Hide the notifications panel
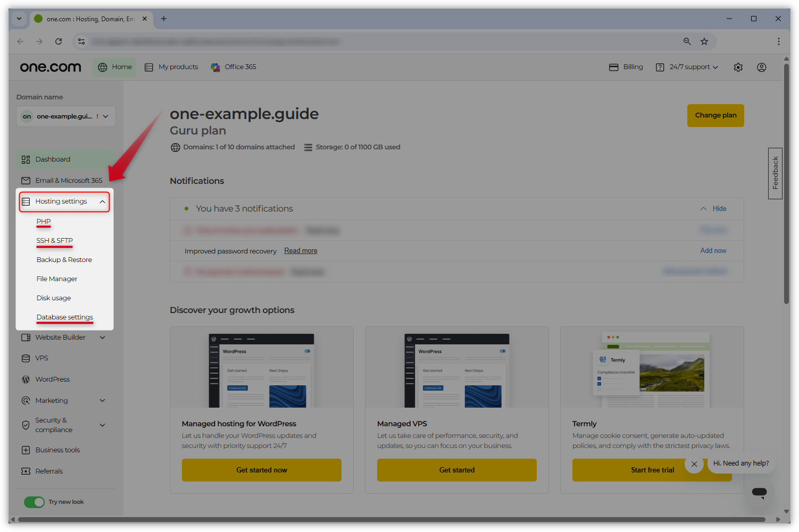 tap(713, 209)
